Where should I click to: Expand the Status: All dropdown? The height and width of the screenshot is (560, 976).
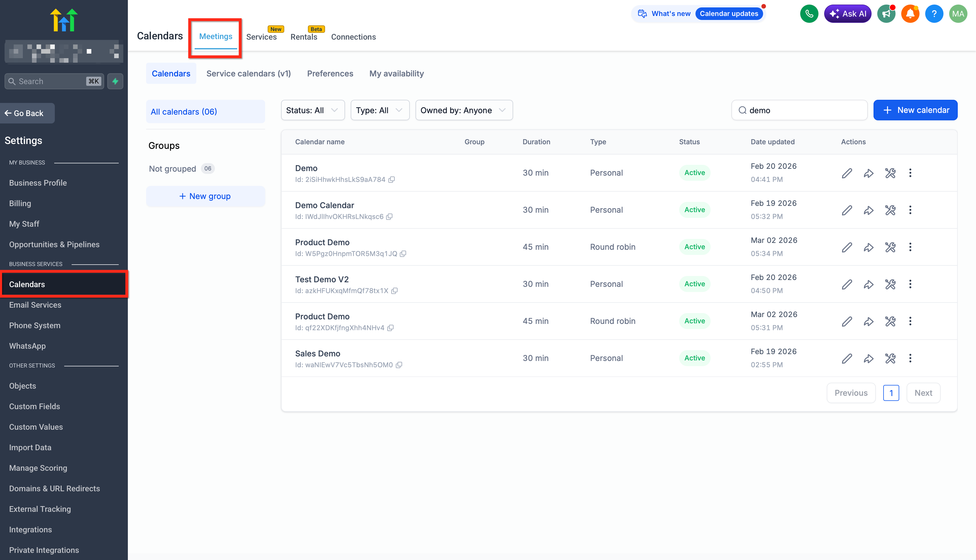312,110
